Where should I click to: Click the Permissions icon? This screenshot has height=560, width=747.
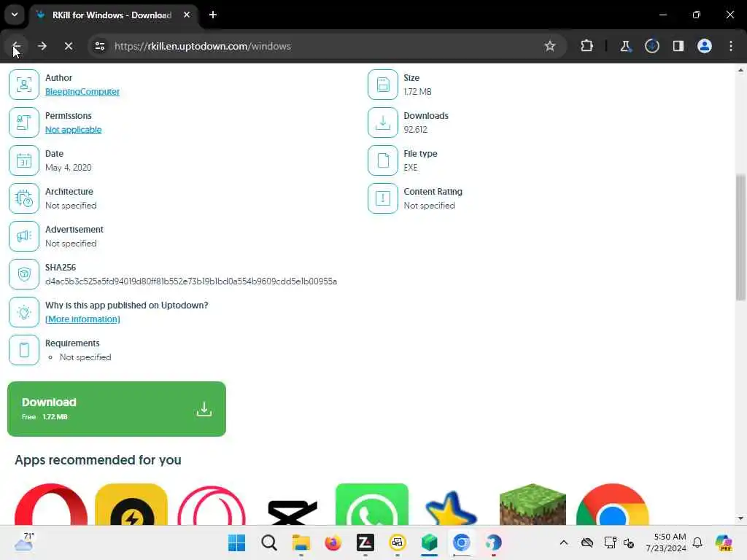[24, 122]
